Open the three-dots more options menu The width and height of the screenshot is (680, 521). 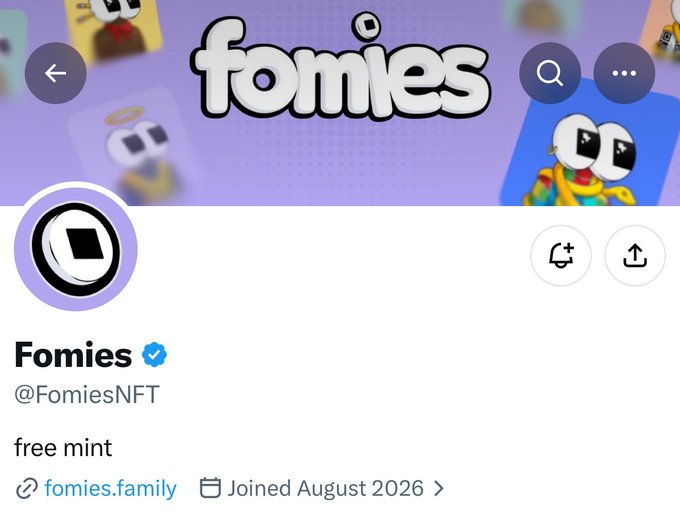click(624, 73)
